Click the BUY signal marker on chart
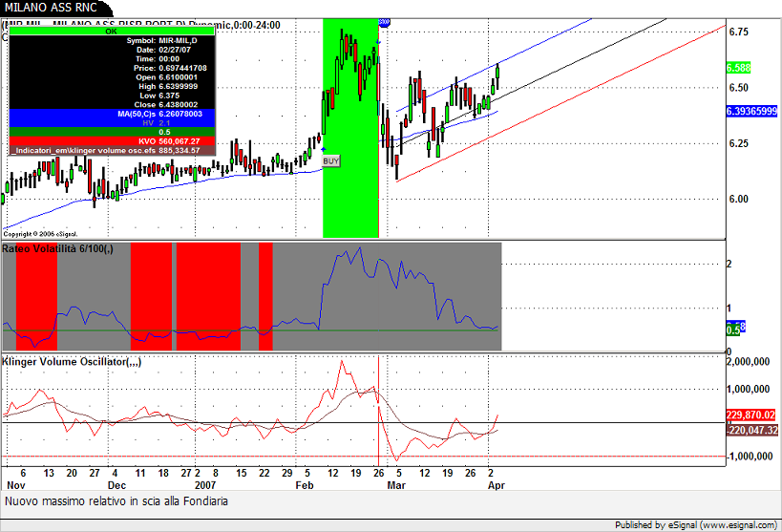Viewport: 782px width, 532px height. pyautogui.click(x=331, y=161)
